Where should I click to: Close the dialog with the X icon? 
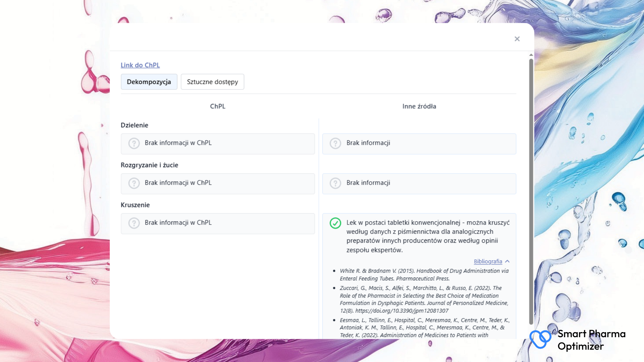click(517, 39)
